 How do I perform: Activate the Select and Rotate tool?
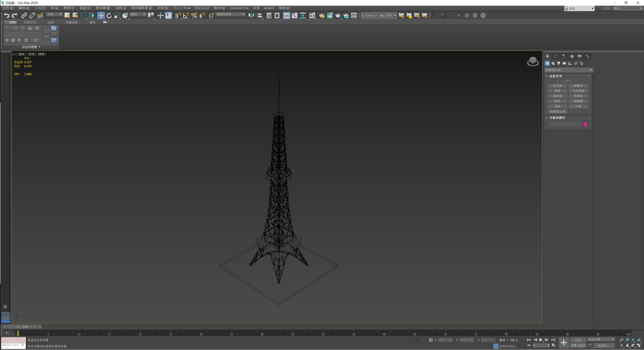109,15
